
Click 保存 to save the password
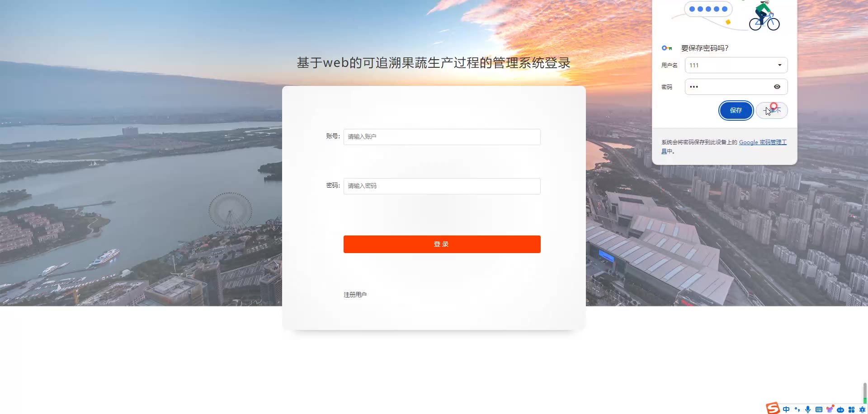(736, 110)
